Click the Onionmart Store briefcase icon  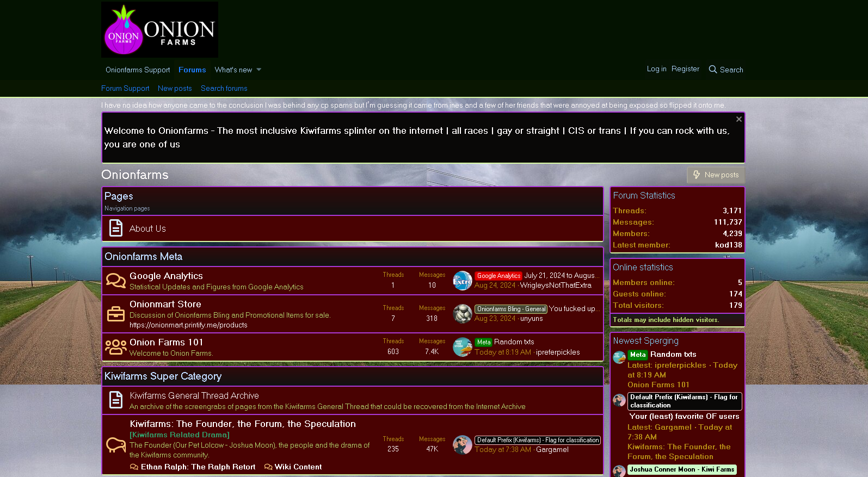pos(115,314)
